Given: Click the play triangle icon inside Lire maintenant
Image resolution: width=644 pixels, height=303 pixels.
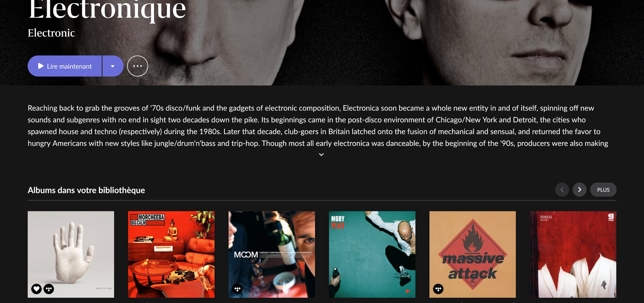Looking at the screenshot, I should [41, 66].
